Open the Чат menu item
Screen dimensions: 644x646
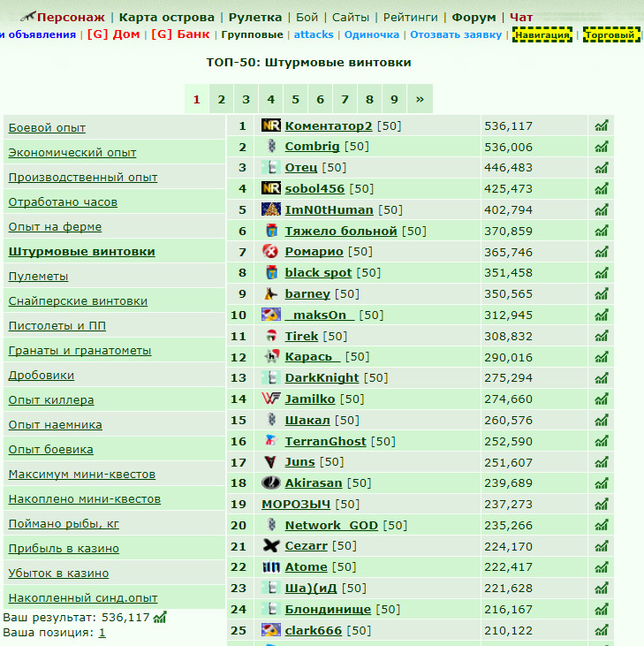[x=521, y=18]
